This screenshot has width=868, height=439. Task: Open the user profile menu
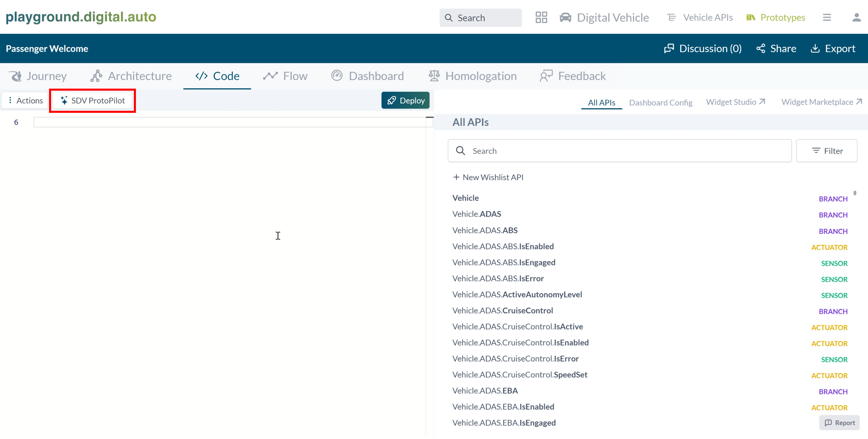[856, 18]
